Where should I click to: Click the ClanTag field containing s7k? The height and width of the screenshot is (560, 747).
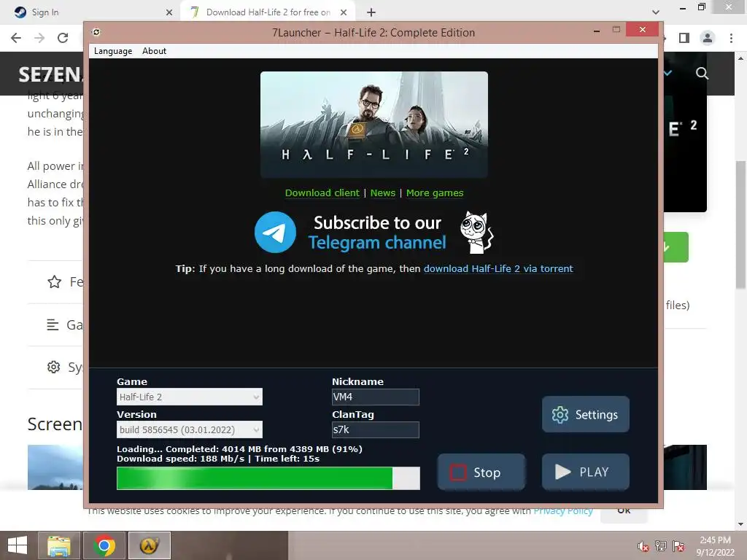(376, 429)
